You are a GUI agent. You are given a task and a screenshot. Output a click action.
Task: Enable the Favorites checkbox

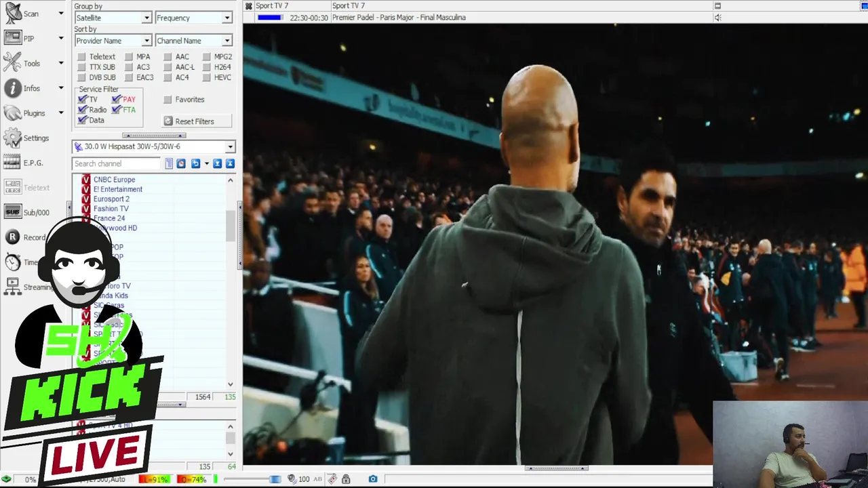click(x=167, y=100)
